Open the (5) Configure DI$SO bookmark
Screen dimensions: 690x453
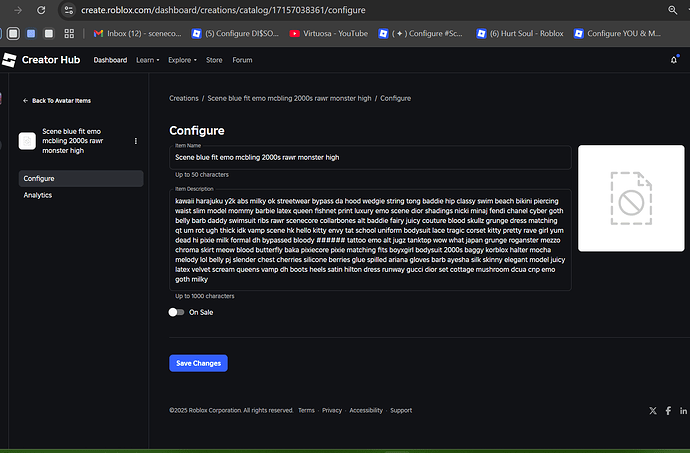[x=235, y=33]
